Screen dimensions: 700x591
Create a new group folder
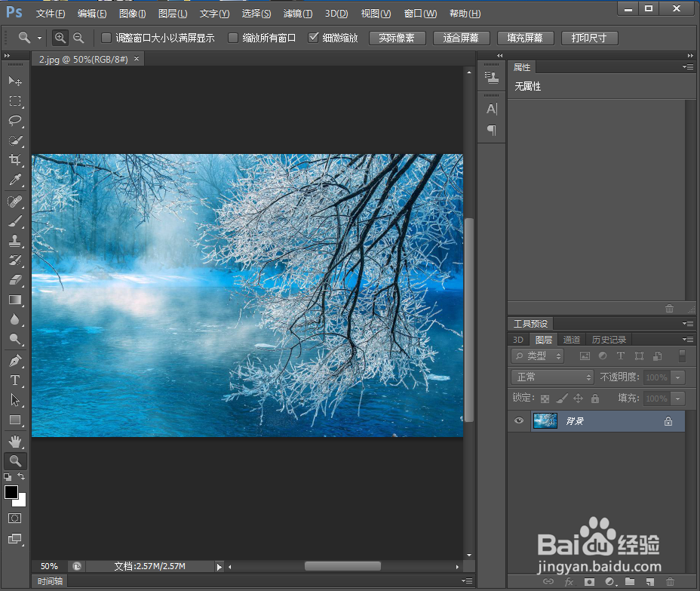point(630,581)
